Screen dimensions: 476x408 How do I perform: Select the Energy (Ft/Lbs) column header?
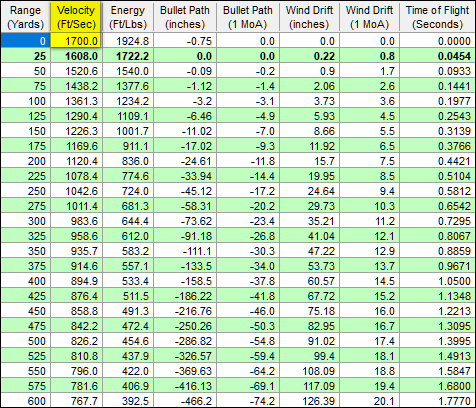(128, 17)
